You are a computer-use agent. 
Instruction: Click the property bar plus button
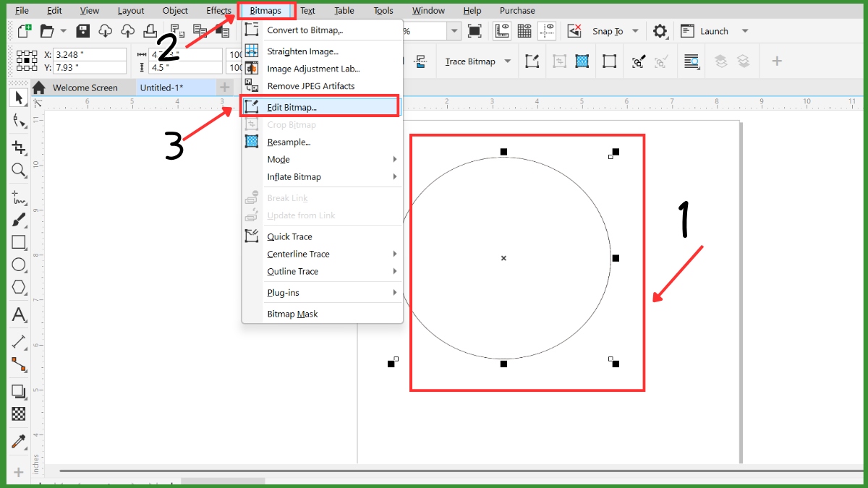pos(777,61)
